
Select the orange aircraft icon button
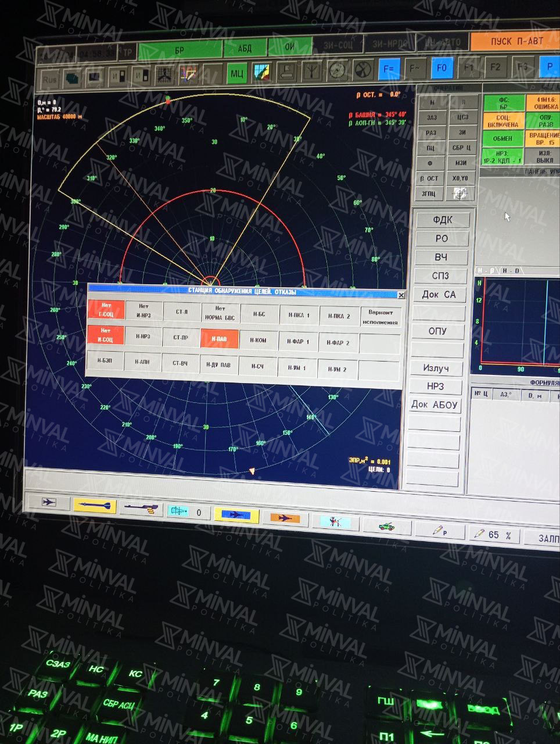coord(284,518)
